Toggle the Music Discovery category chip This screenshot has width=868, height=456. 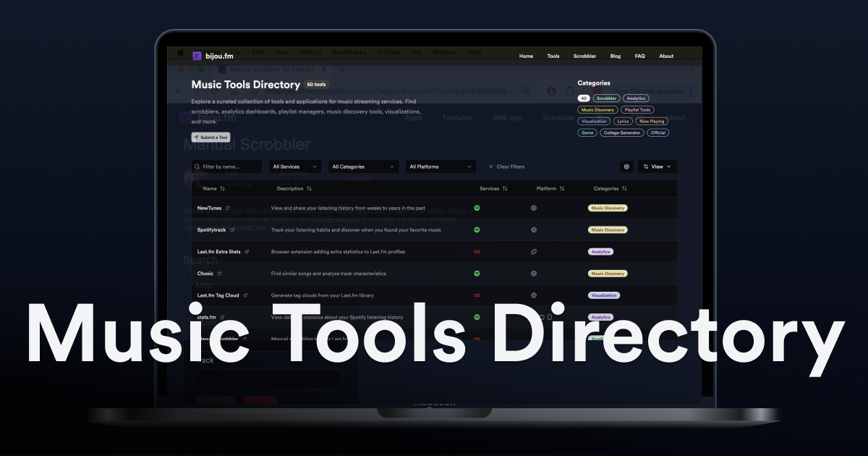597,110
